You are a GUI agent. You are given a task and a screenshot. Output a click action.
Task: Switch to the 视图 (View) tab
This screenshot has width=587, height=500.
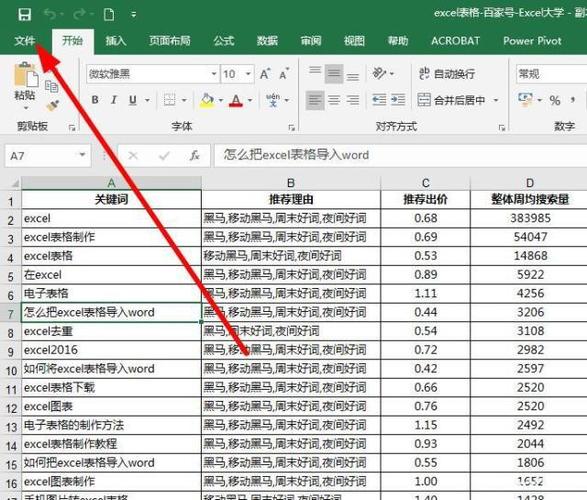[x=354, y=40]
